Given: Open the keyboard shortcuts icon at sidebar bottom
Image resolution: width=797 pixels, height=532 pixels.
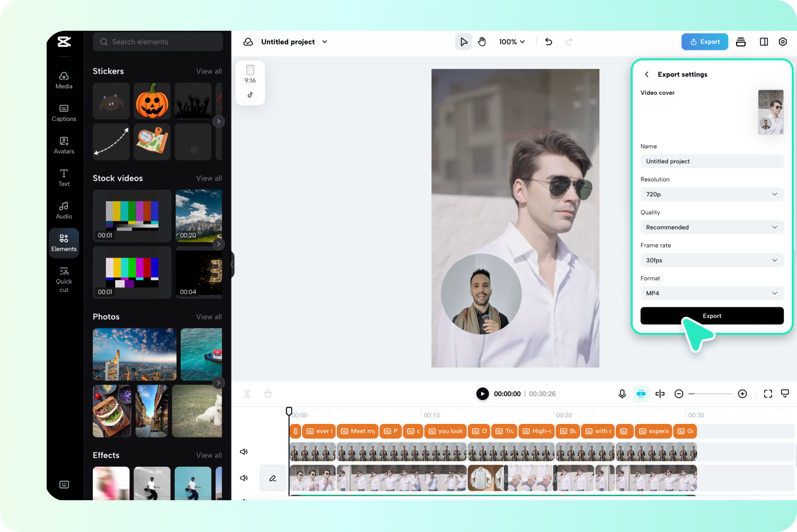Looking at the screenshot, I should 64,484.
